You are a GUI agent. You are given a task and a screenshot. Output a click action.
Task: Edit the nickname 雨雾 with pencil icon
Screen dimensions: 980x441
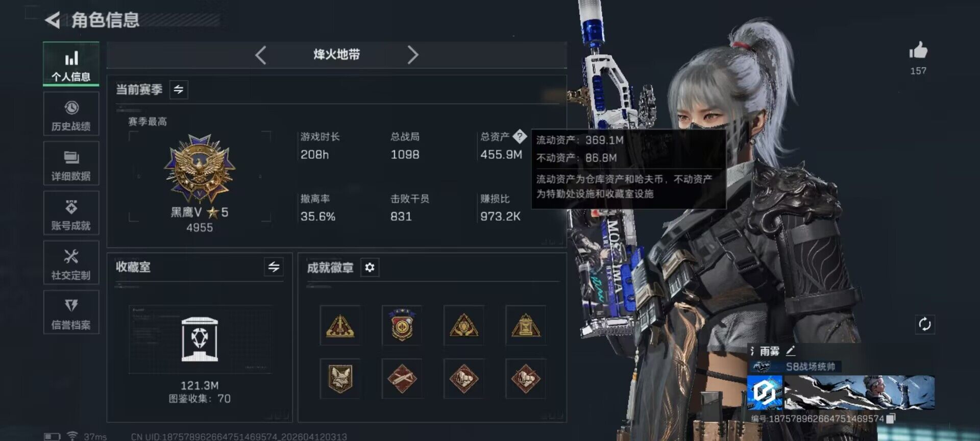click(x=791, y=351)
